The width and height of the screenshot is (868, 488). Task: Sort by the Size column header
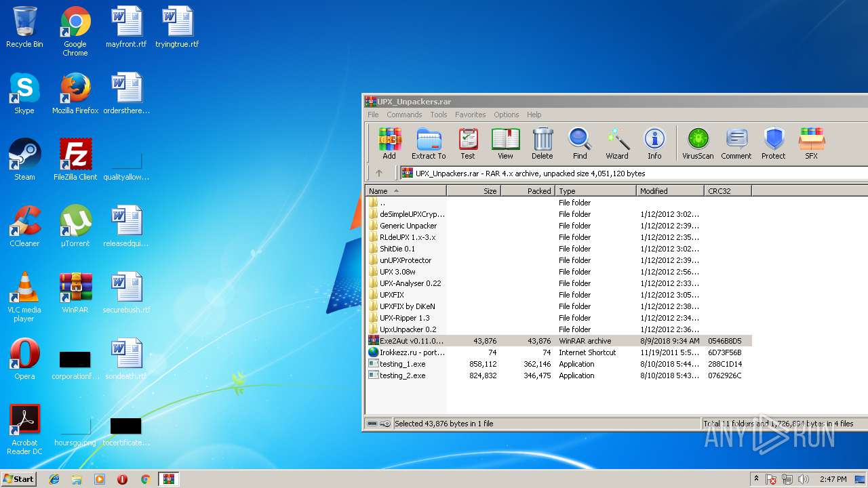coord(473,191)
